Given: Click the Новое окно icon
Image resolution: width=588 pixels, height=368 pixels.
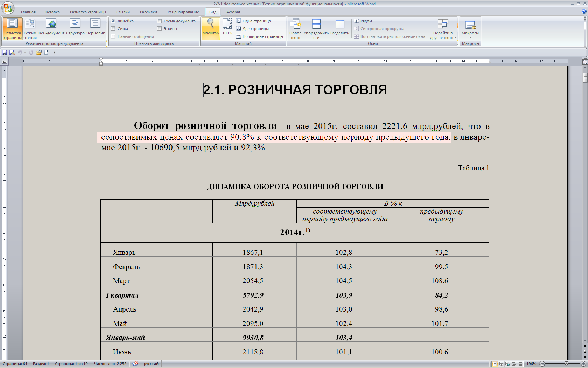Looking at the screenshot, I should (295, 28).
